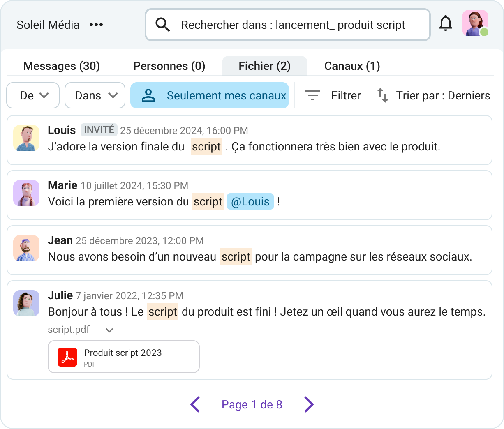Click the person icon in Seulement mes canaux
Image resolution: width=504 pixels, height=429 pixels.
[148, 95]
